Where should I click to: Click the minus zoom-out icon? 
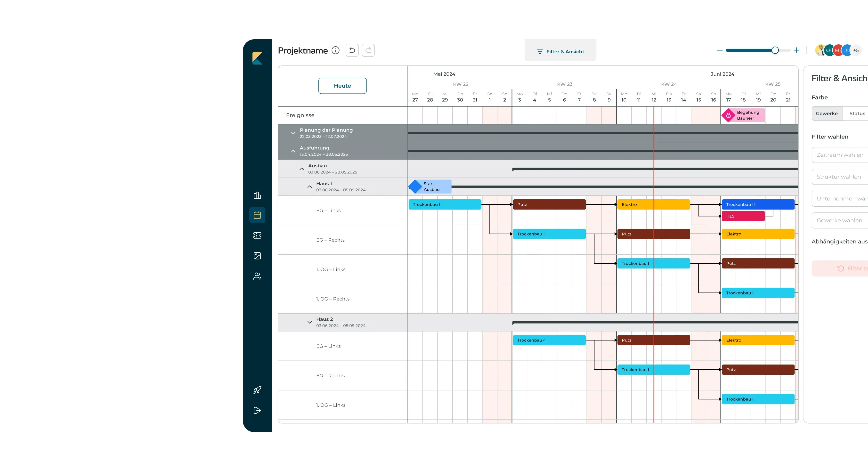click(720, 50)
